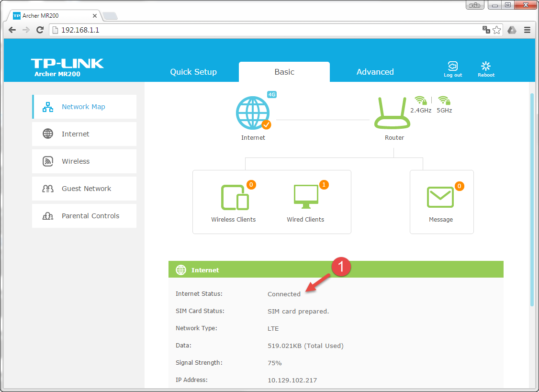Click the Signal Strength label
This screenshot has height=392, width=539.
[199, 362]
